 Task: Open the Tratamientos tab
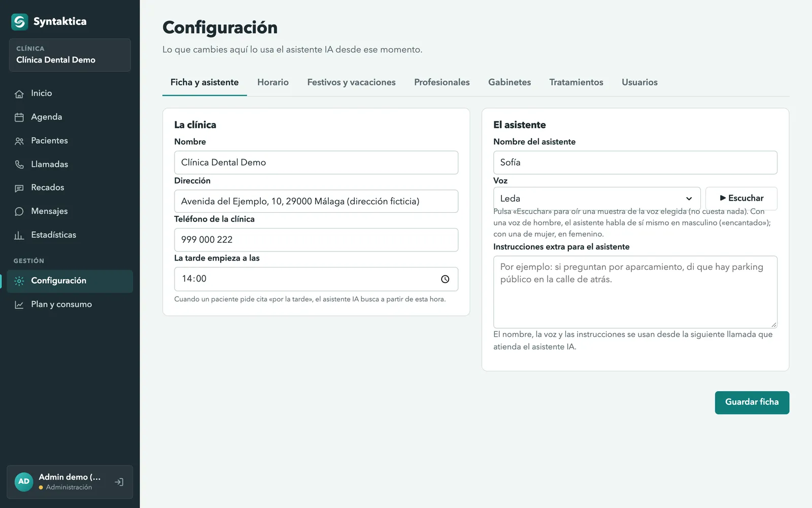coord(576,82)
